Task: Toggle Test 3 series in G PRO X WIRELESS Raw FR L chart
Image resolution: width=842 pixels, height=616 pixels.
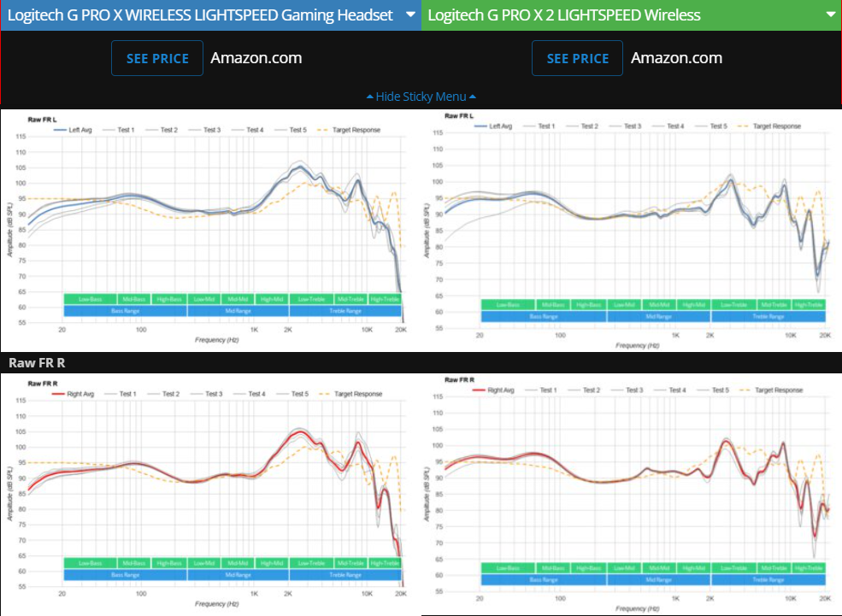Action: (204, 130)
